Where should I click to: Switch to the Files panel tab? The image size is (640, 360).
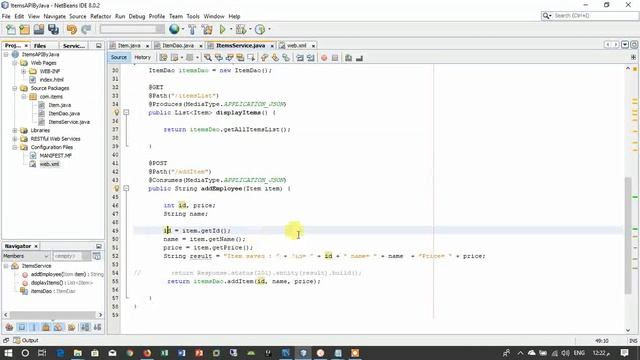tap(40, 46)
